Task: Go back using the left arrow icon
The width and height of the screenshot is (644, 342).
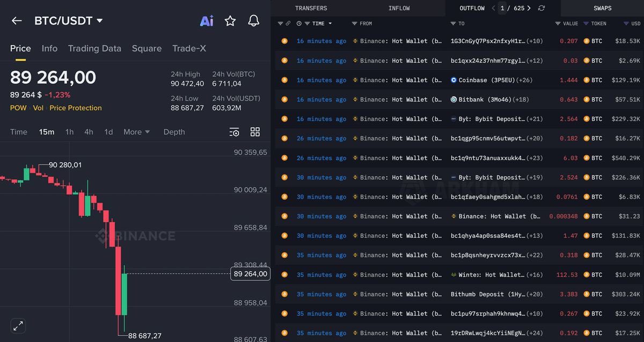Action: pos(17,21)
